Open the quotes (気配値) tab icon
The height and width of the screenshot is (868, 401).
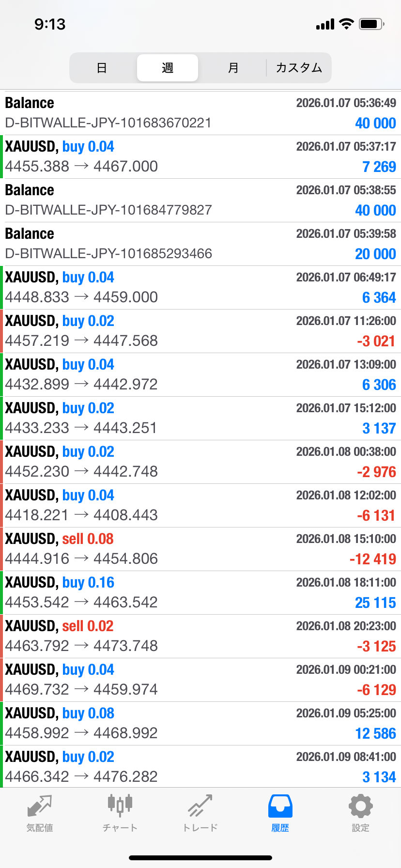coord(40,806)
